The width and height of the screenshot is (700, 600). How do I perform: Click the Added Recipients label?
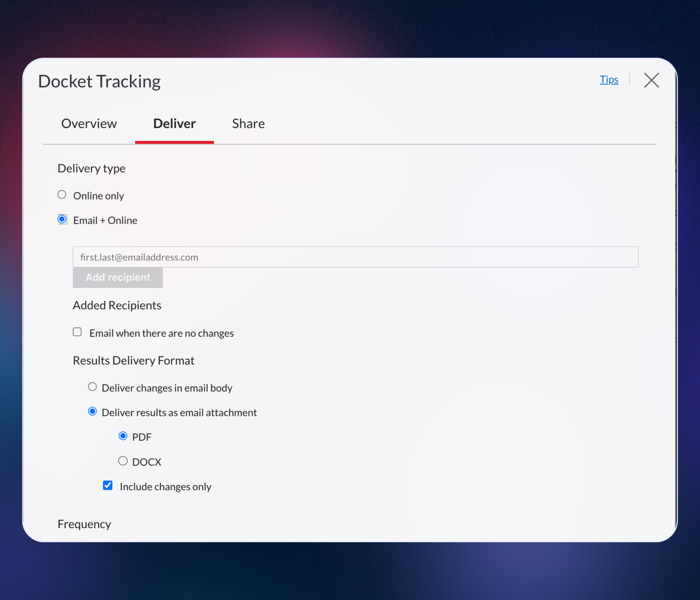coord(117,305)
